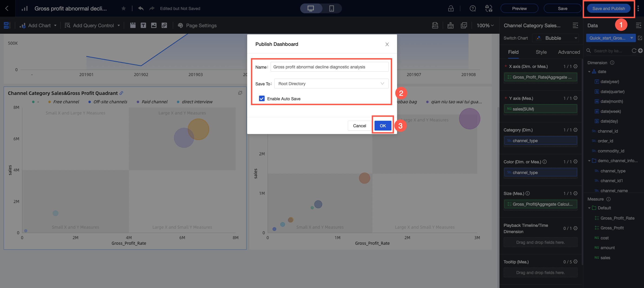The height and width of the screenshot is (288, 644).
Task: Open X axis field settings gear
Action: [575, 66]
